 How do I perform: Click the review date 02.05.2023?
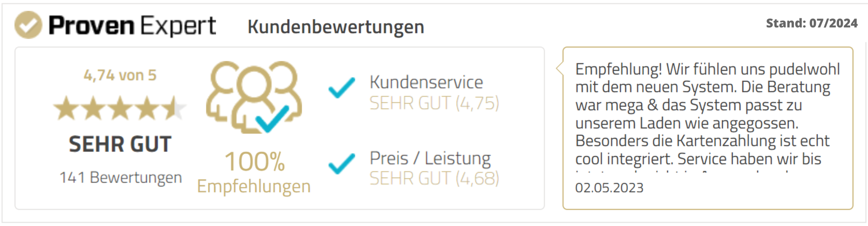click(609, 188)
